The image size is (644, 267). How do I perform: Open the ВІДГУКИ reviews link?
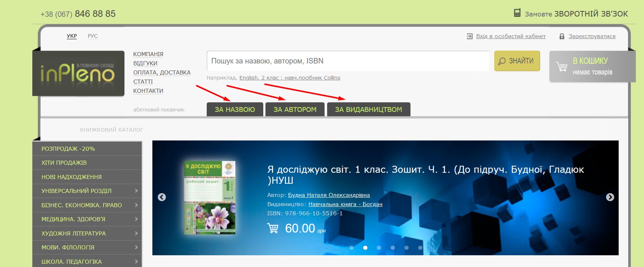[145, 63]
